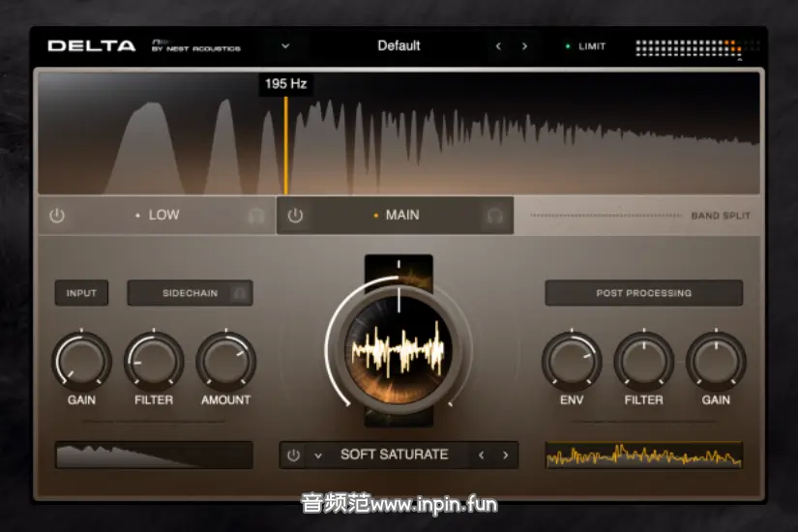
Task: Toggle the SOFT SATURATE power icon
Action: tap(293, 456)
